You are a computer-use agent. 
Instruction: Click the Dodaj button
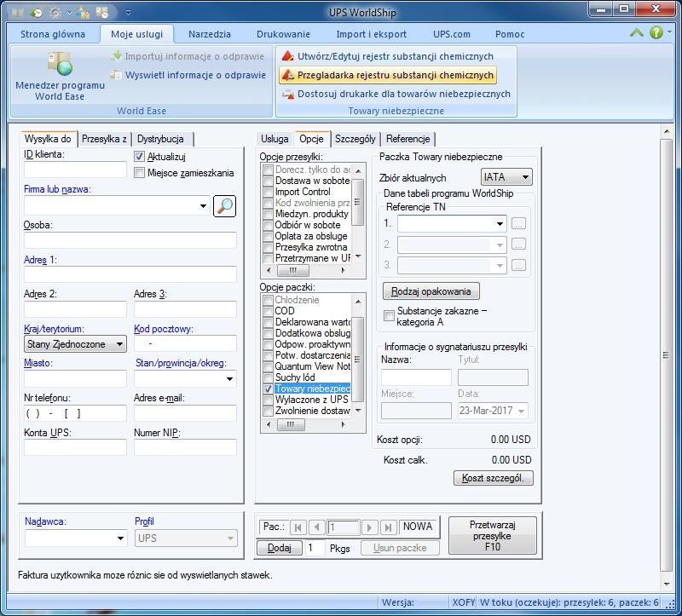pyautogui.click(x=280, y=548)
